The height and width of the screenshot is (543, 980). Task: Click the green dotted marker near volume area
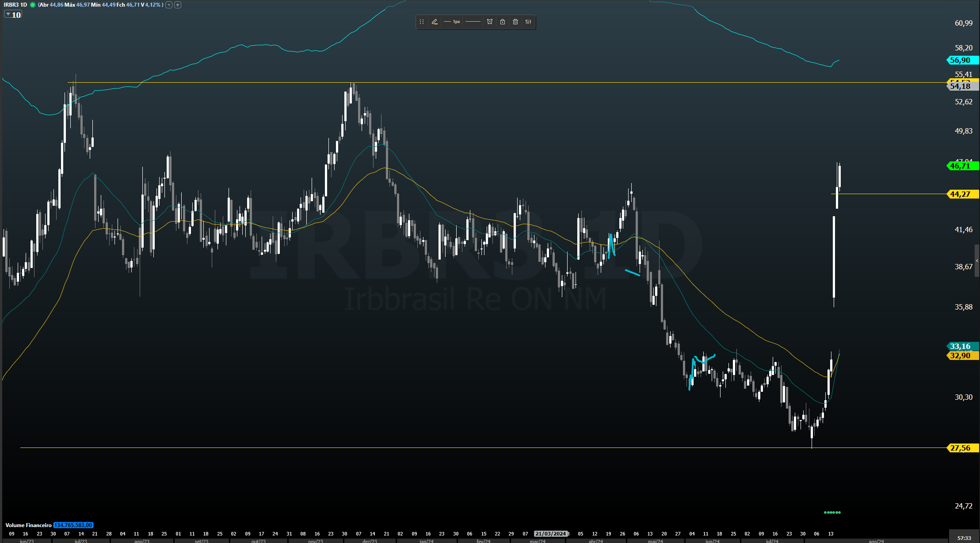(x=832, y=512)
